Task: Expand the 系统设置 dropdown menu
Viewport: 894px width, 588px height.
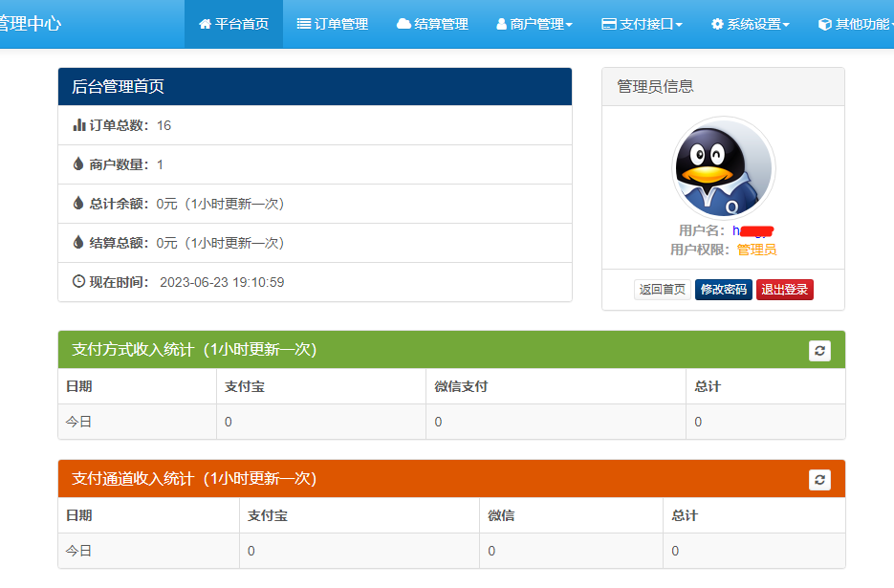Action: pyautogui.click(x=751, y=24)
